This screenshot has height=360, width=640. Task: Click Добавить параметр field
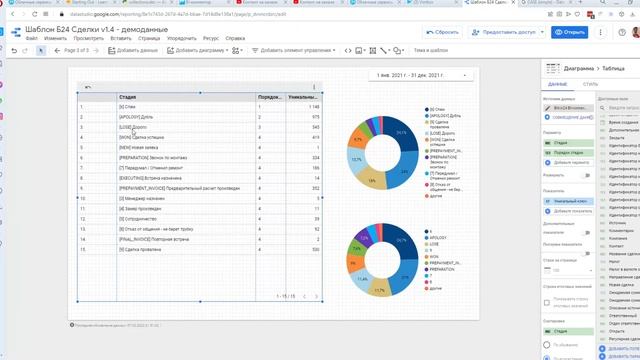click(x=568, y=162)
